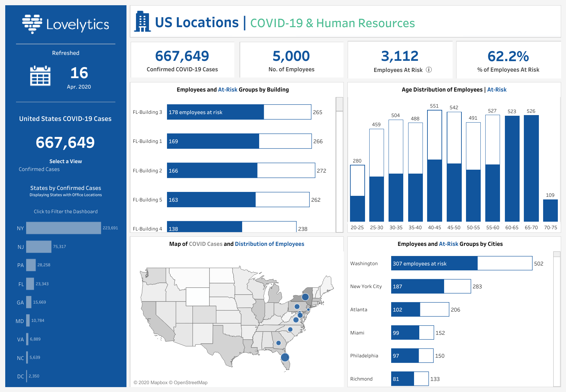Select the Washington at-risk employees bar
The image size is (566, 392).
pyautogui.click(x=434, y=264)
